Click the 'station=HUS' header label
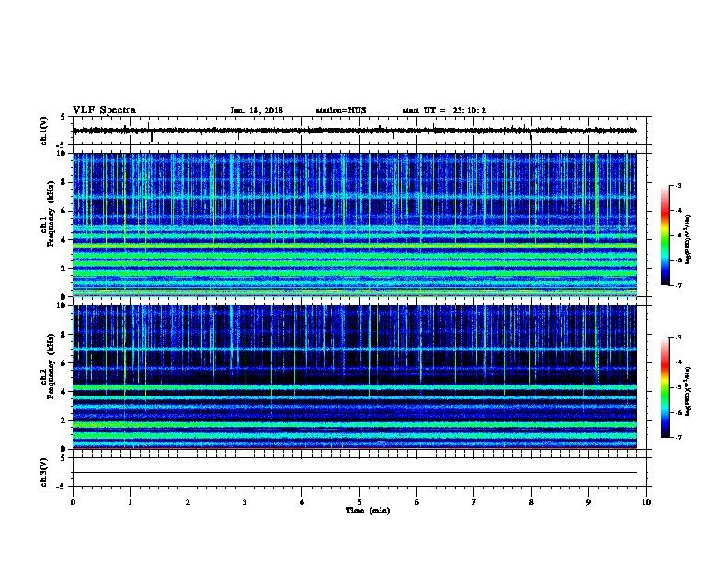 point(341,110)
